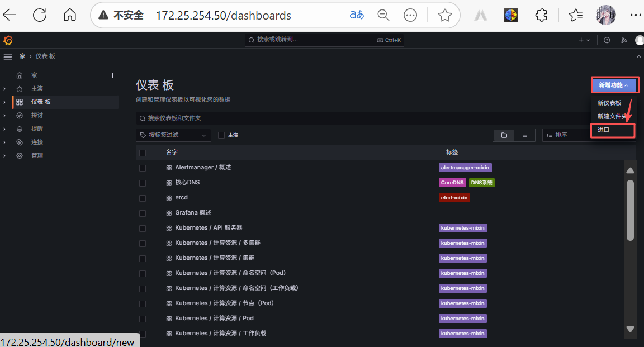Click the Grafana user avatar icon
Viewport: 644px width, 347px height.
pos(640,40)
